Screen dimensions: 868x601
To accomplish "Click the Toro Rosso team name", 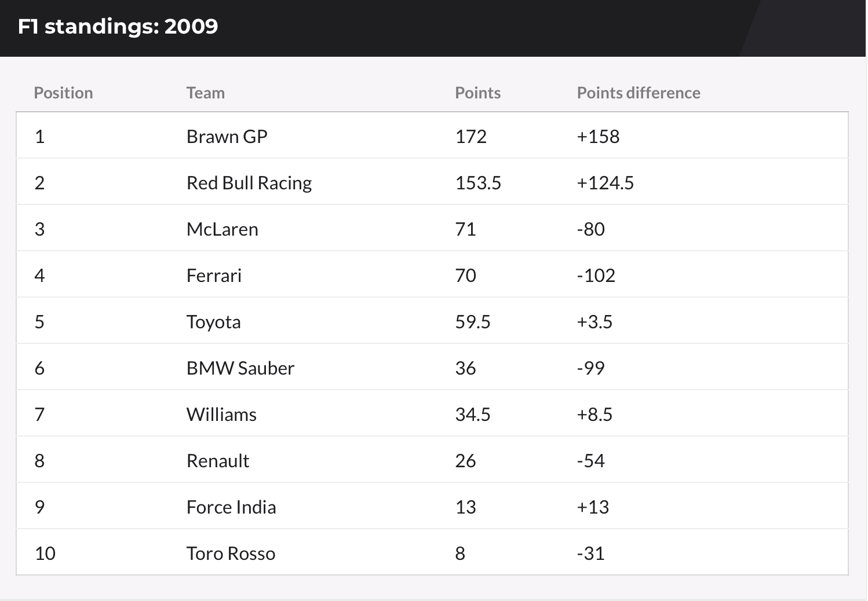I will (x=231, y=554).
